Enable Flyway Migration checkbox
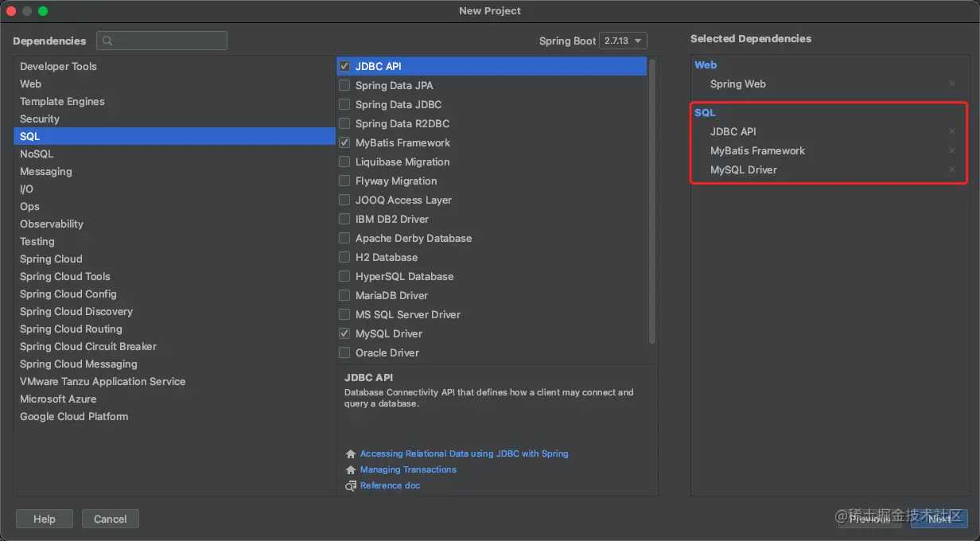 (x=344, y=181)
